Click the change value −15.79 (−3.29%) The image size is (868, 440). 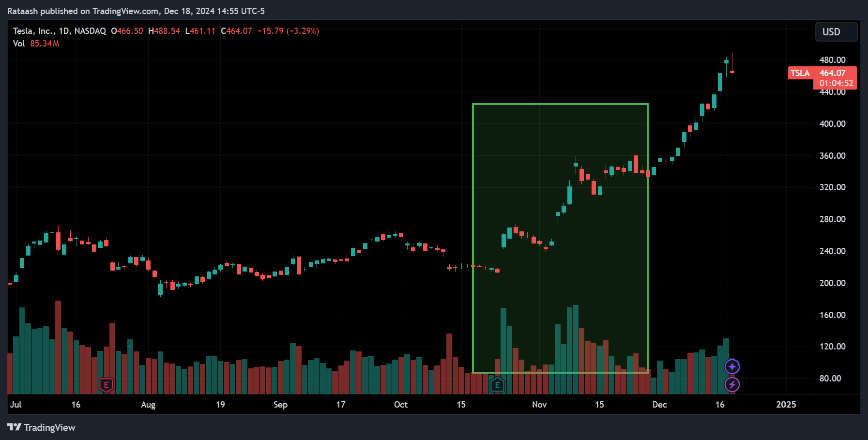(288, 31)
